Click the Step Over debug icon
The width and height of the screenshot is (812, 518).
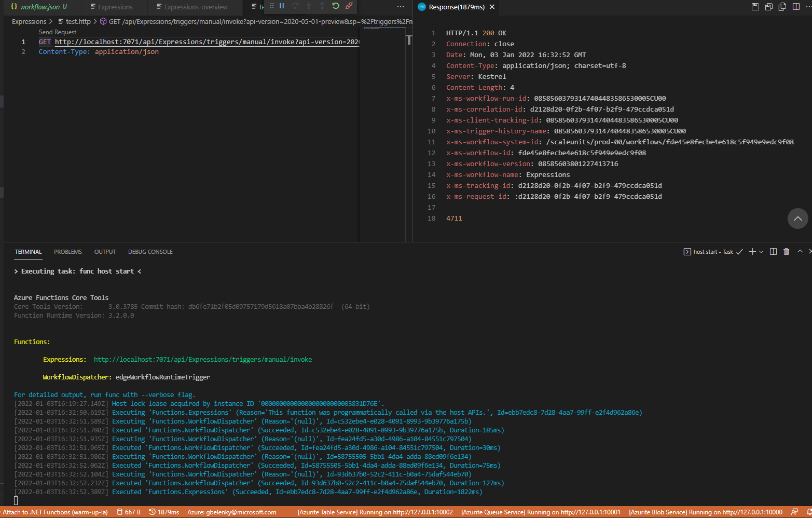[295, 6]
